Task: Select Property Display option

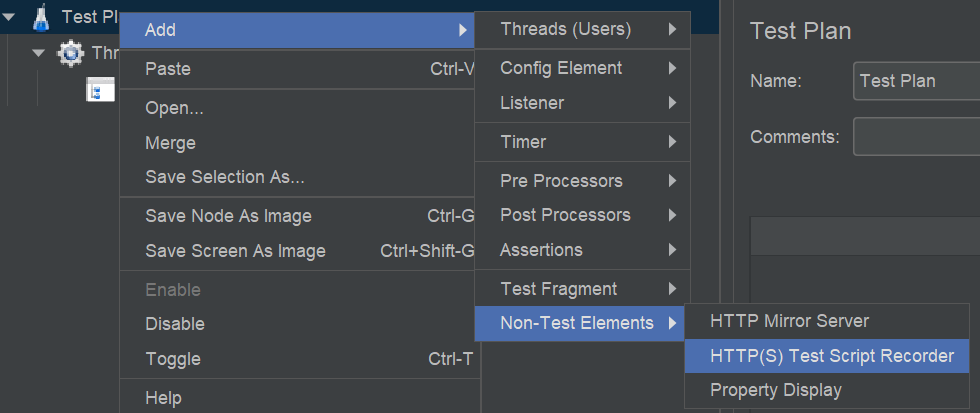Action: tap(776, 389)
